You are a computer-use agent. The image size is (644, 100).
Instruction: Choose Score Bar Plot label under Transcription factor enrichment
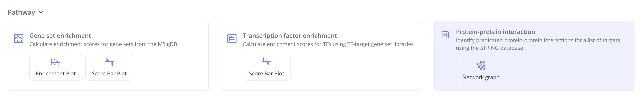266,73
